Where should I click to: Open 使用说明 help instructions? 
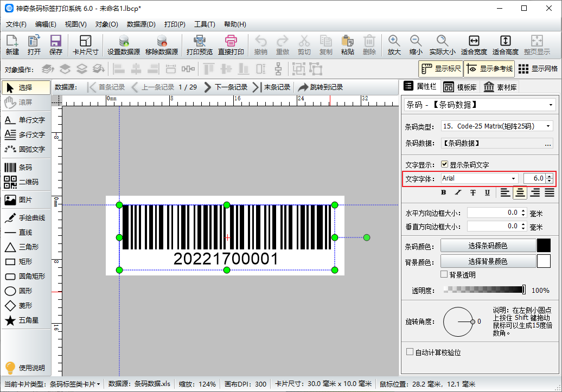25,368
